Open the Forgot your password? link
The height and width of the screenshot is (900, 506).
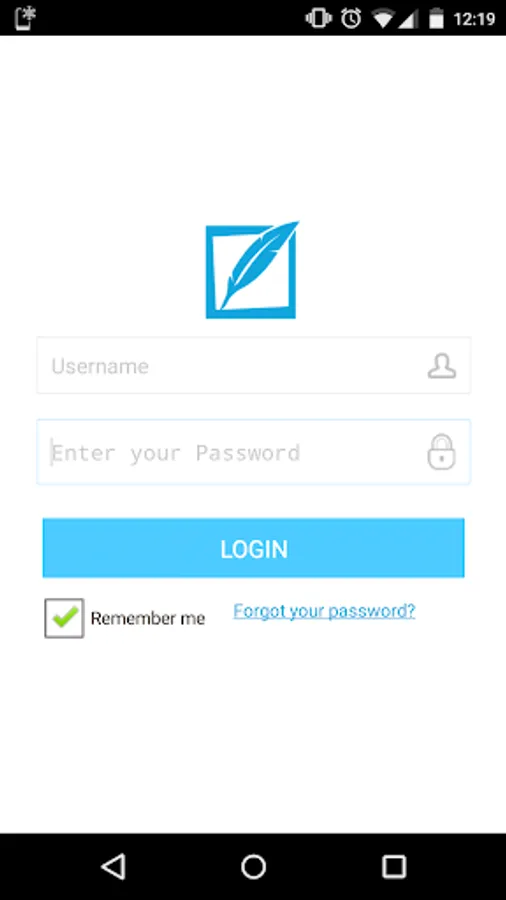[x=324, y=611]
